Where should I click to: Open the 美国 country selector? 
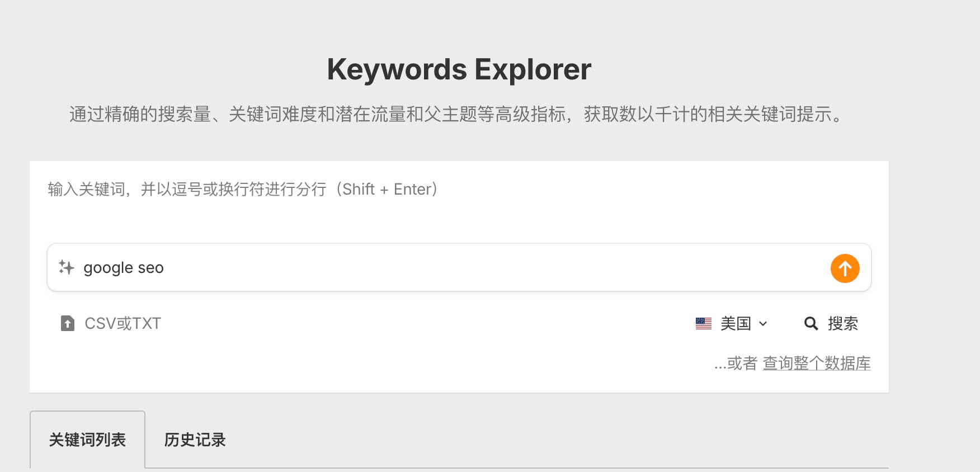735,323
